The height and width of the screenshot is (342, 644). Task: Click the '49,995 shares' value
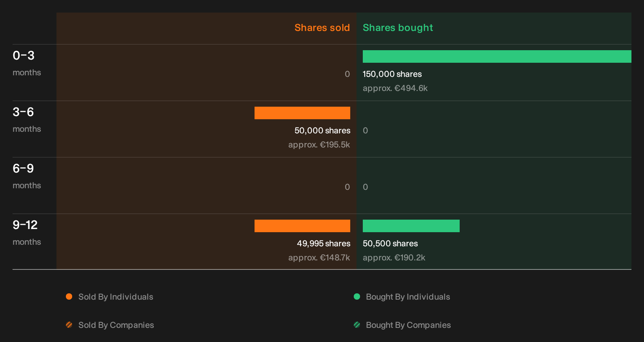click(x=324, y=244)
